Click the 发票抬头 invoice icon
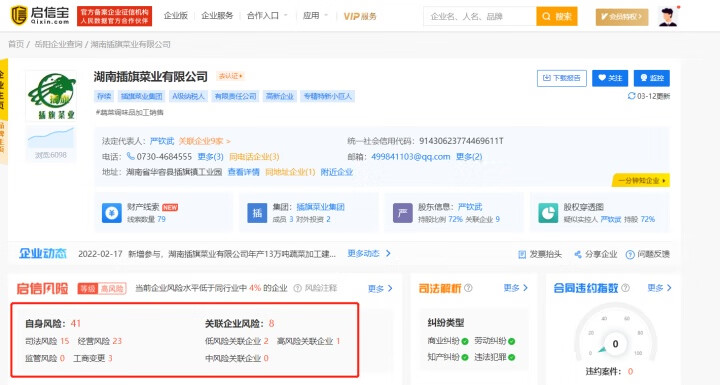720x385 pixels. [x=522, y=254]
